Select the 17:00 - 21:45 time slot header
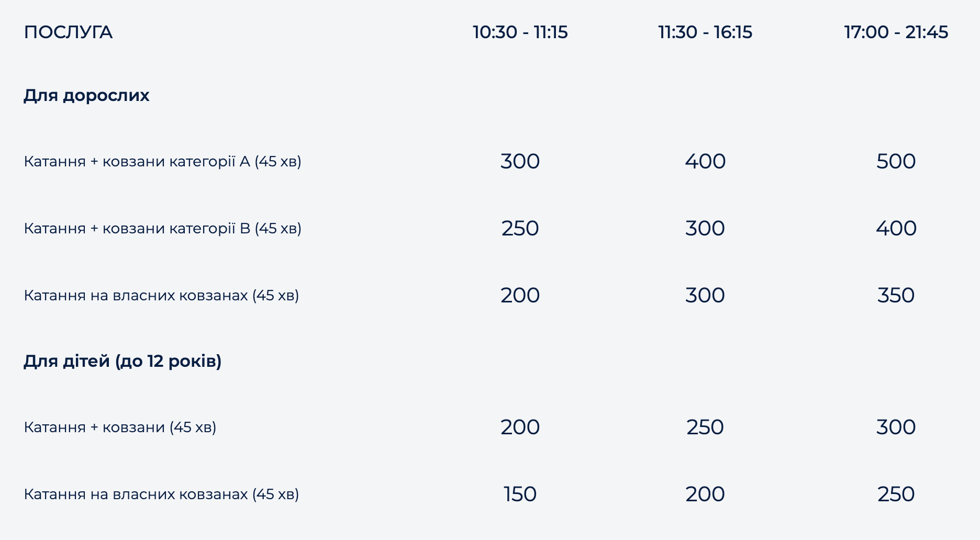This screenshot has width=980, height=540. [896, 32]
